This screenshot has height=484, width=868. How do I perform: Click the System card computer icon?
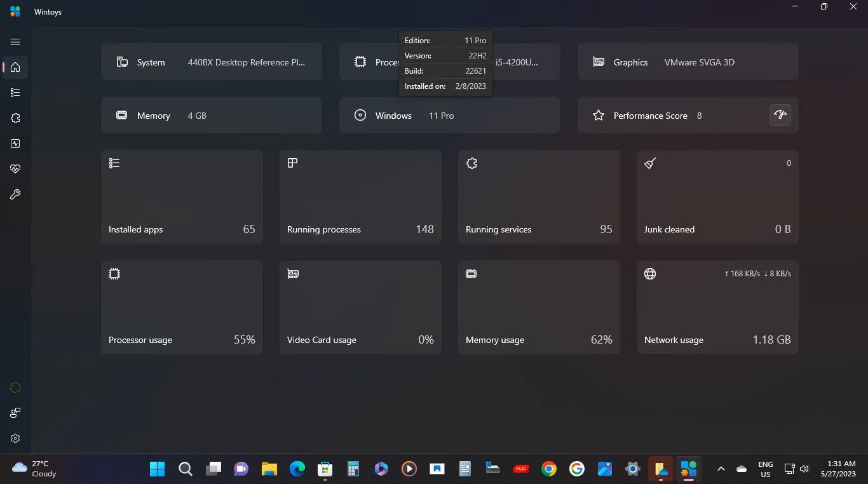pyautogui.click(x=122, y=62)
